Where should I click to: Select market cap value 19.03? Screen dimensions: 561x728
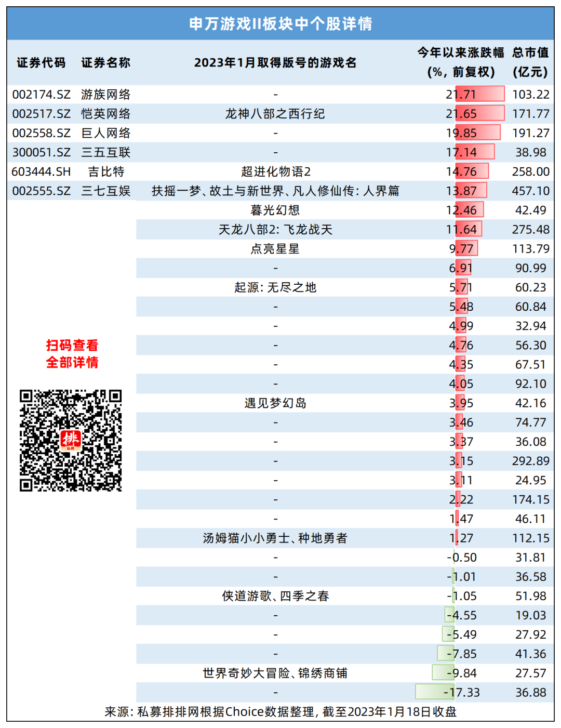tap(531, 615)
